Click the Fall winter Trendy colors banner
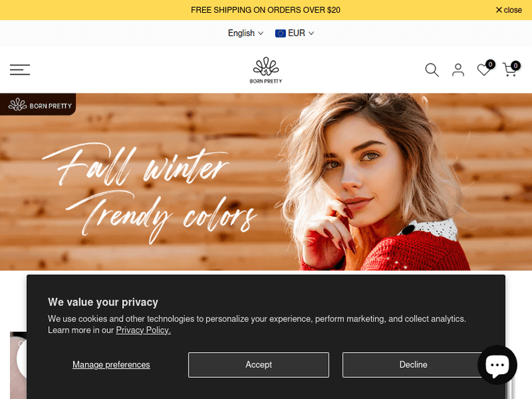The image size is (532, 399). coord(266,182)
